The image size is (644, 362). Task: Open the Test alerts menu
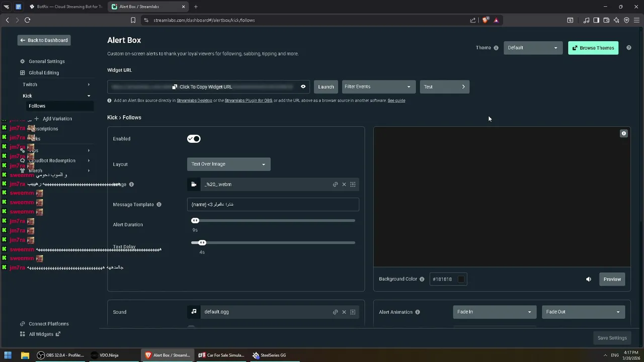[x=445, y=86]
